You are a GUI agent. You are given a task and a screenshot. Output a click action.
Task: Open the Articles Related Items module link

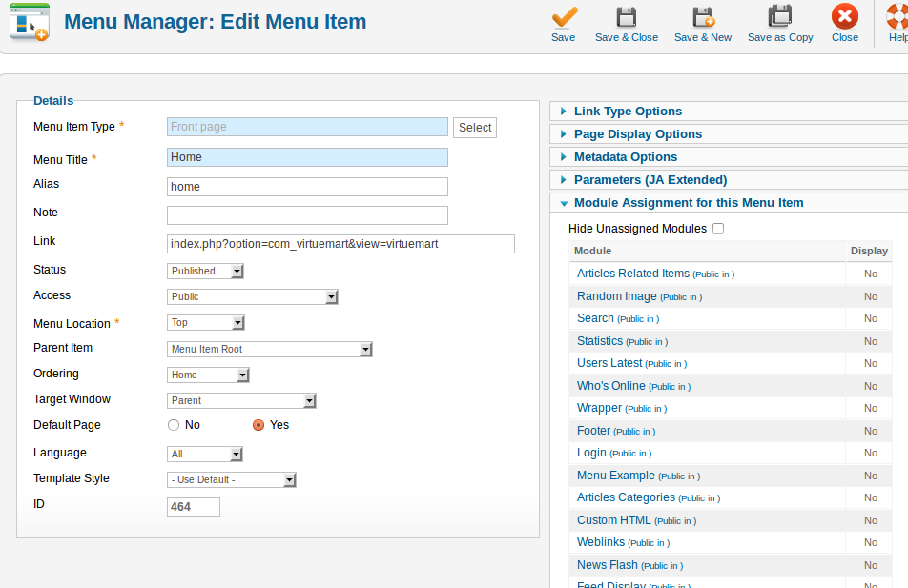point(632,274)
